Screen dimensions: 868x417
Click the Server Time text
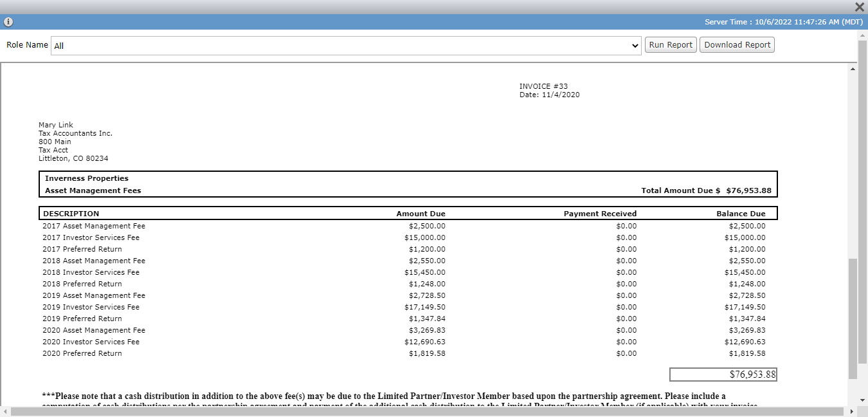[783, 22]
